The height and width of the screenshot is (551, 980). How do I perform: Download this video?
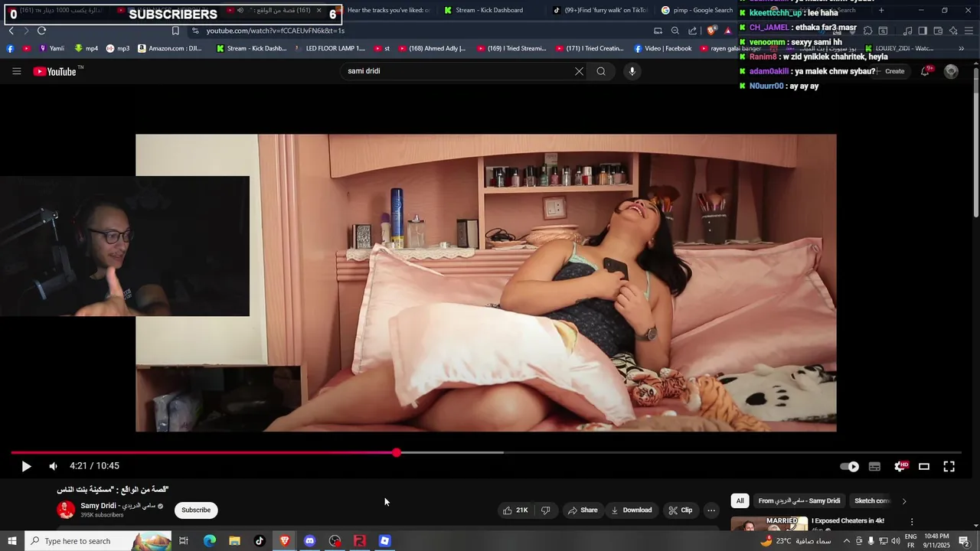[632, 510]
